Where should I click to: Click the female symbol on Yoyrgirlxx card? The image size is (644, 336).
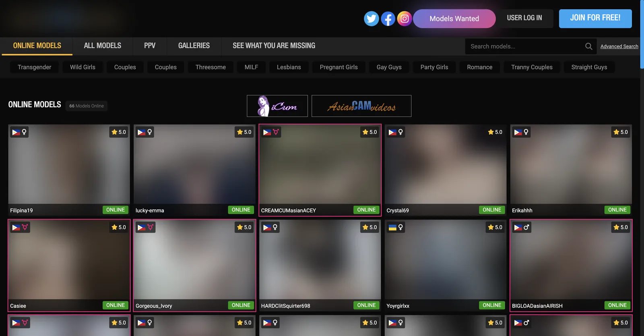point(400,227)
